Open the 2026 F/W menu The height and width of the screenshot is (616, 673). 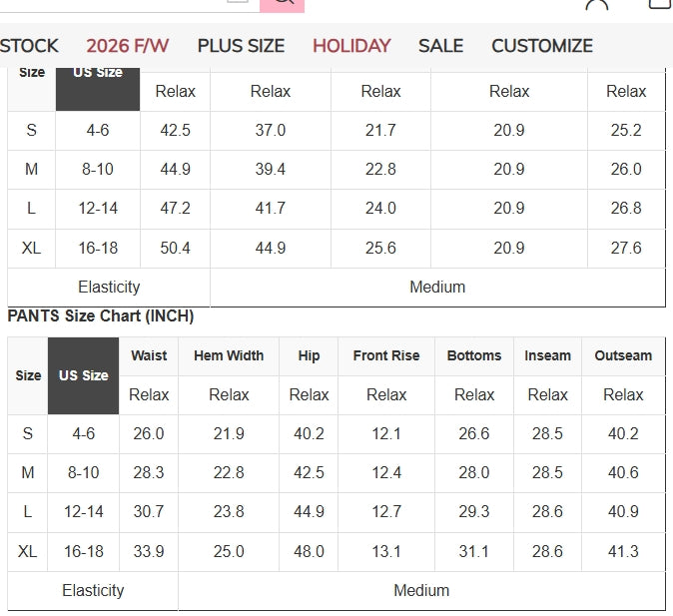click(x=128, y=46)
